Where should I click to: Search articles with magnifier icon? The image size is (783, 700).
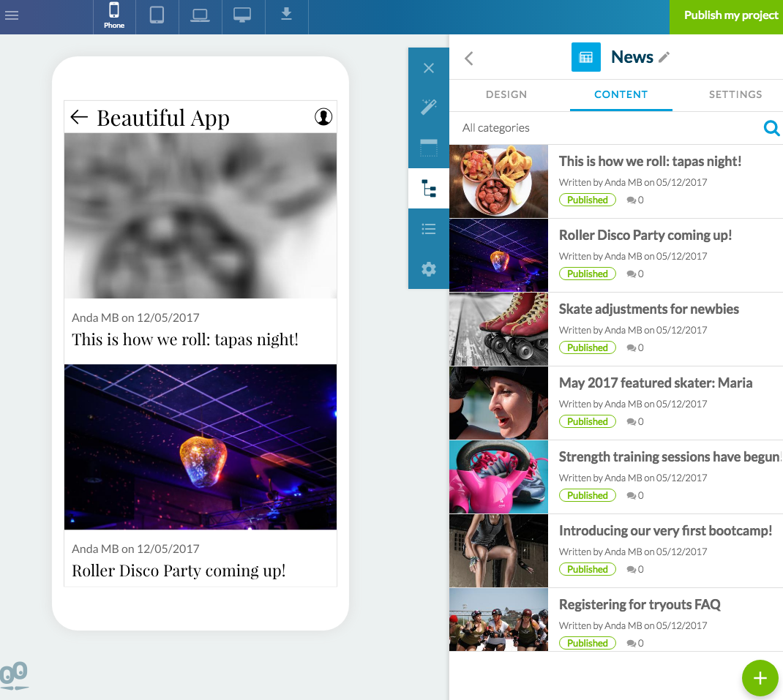[771, 129]
